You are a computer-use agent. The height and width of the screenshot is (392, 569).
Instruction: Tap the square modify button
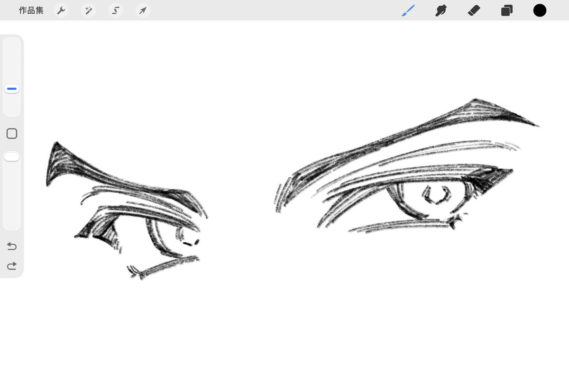coord(12,134)
